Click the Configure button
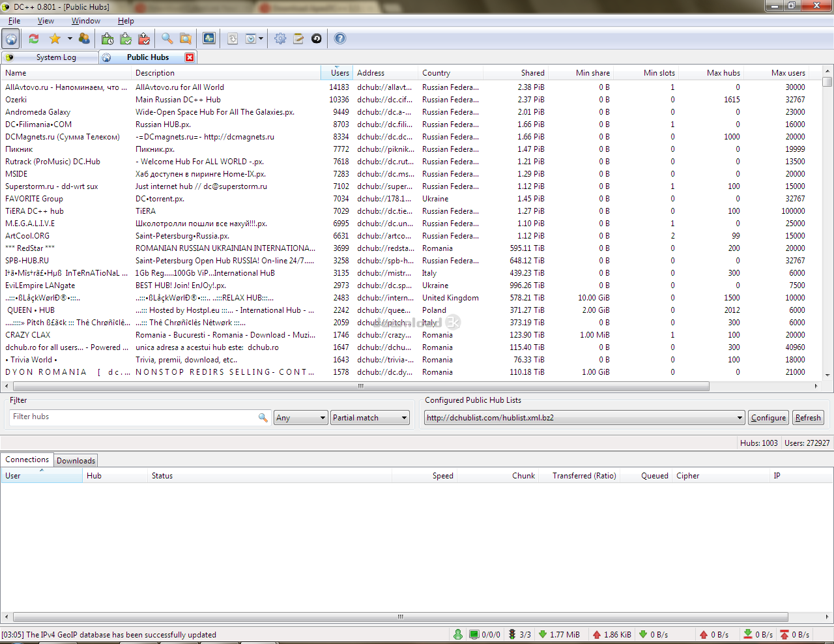This screenshot has width=834, height=644. 768,418
